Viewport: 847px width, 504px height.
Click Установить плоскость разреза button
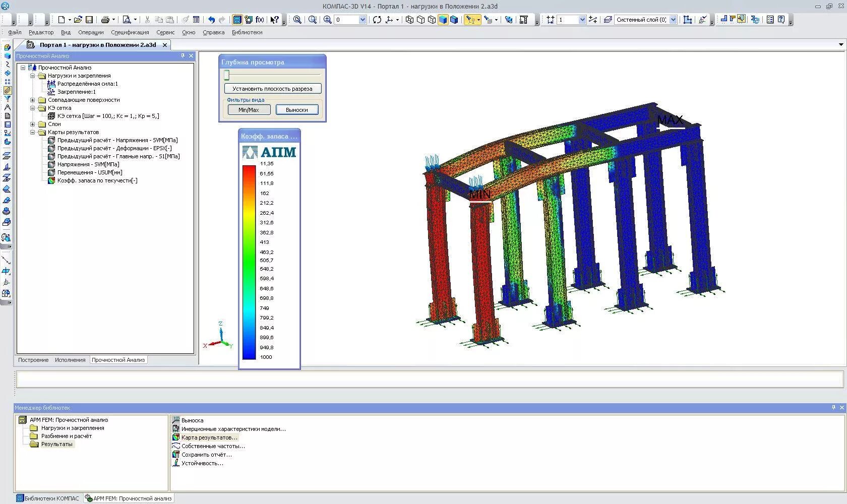(273, 89)
